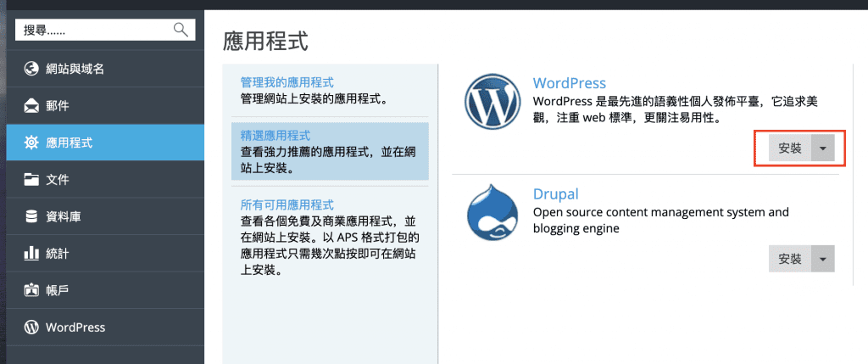The height and width of the screenshot is (364, 868).
Task: Click the database icon beside 資料庫
Action: 31,216
